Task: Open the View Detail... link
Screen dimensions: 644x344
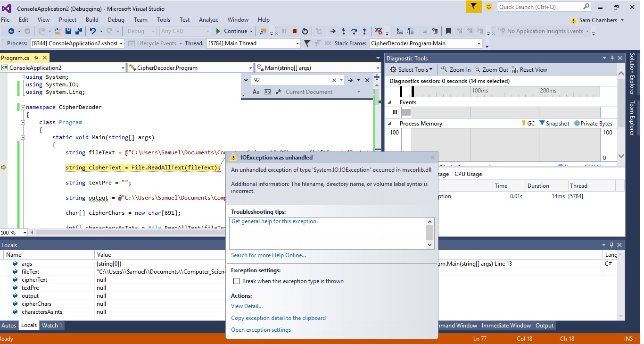Action: tap(247, 306)
